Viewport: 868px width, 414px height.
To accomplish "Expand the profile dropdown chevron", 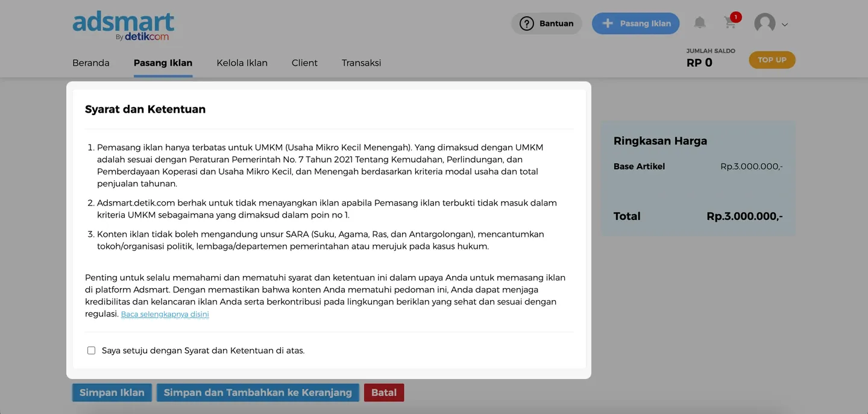I will (x=785, y=25).
